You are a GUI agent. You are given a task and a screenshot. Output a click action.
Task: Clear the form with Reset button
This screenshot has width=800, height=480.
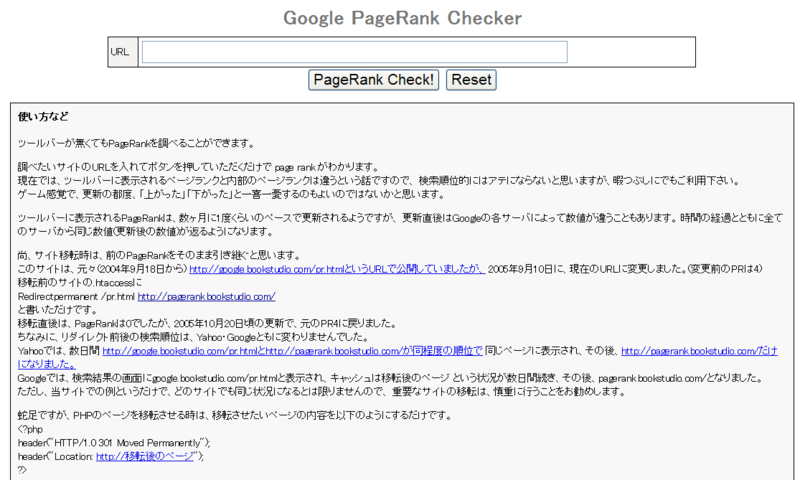coord(471,80)
